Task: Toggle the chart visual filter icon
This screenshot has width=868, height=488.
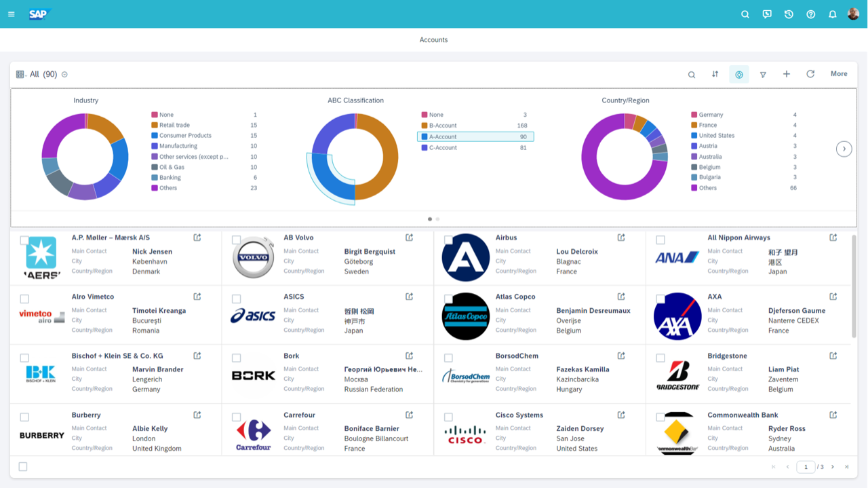Action: [x=739, y=75]
